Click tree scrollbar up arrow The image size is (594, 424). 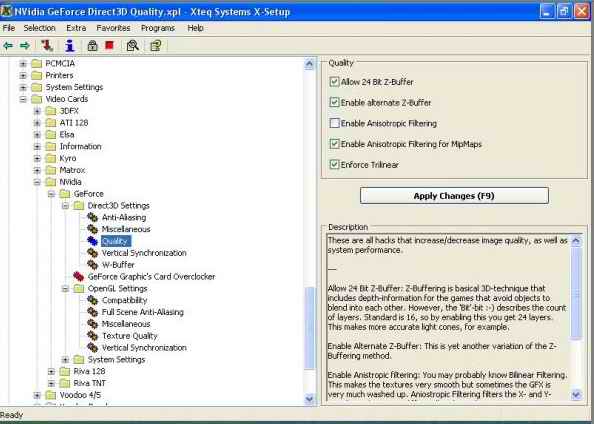310,64
